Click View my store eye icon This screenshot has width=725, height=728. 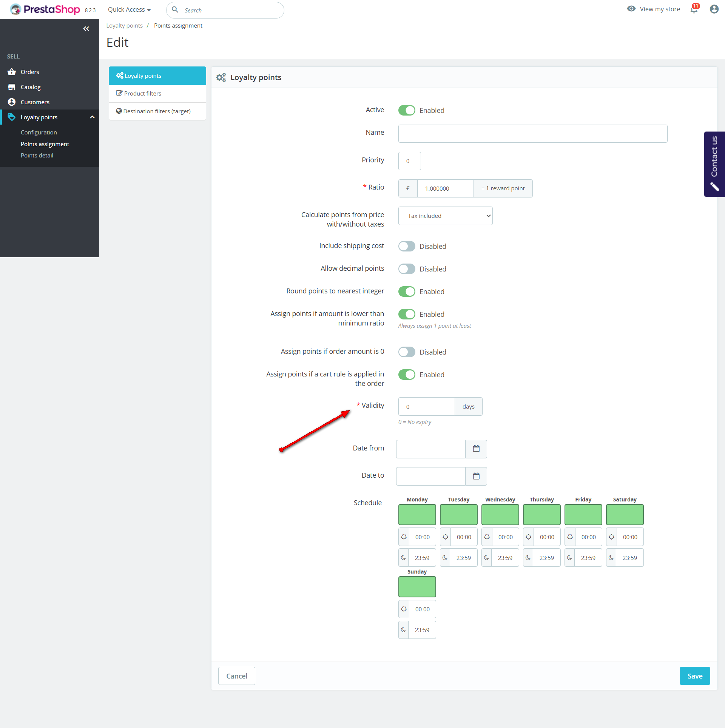[x=631, y=9]
